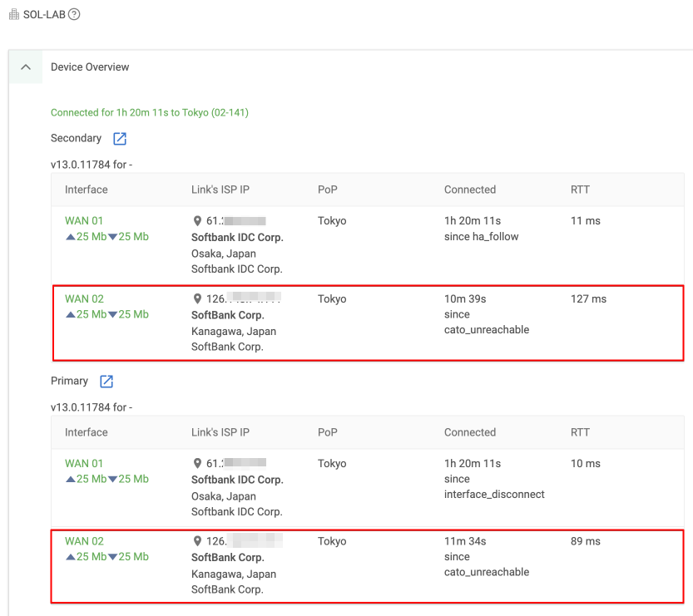
Task: Click the SOL-LAB site name
Action: click(x=44, y=15)
